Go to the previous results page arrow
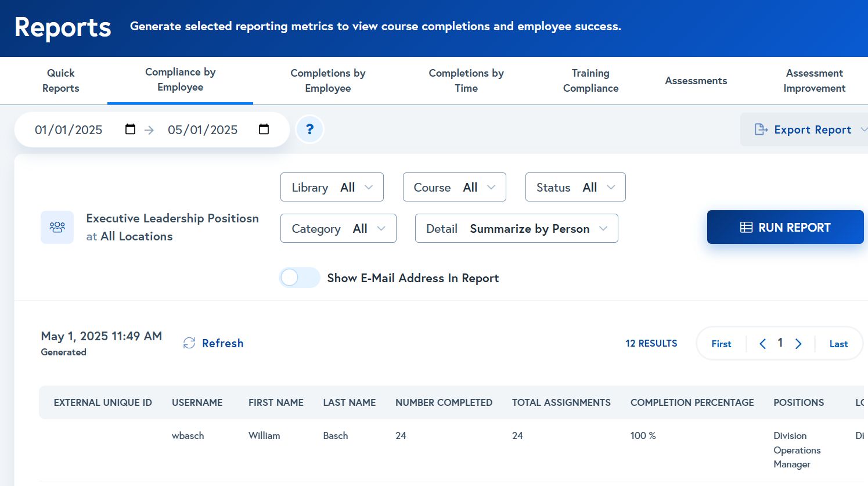 click(x=762, y=344)
